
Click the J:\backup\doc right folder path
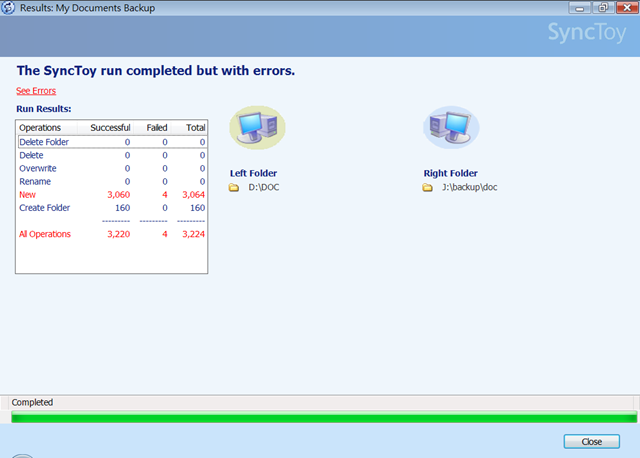(x=469, y=187)
